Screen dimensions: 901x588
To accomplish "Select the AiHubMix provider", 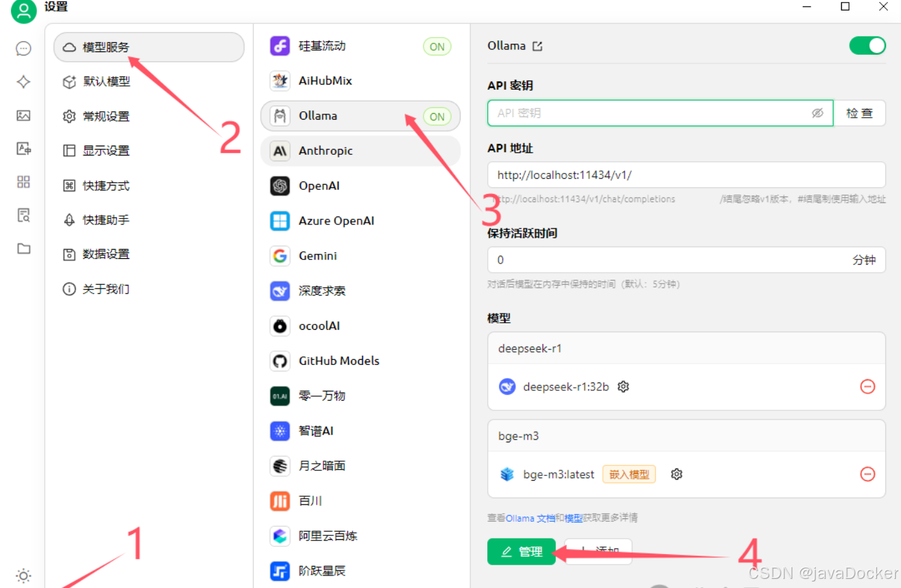I will tap(360, 81).
